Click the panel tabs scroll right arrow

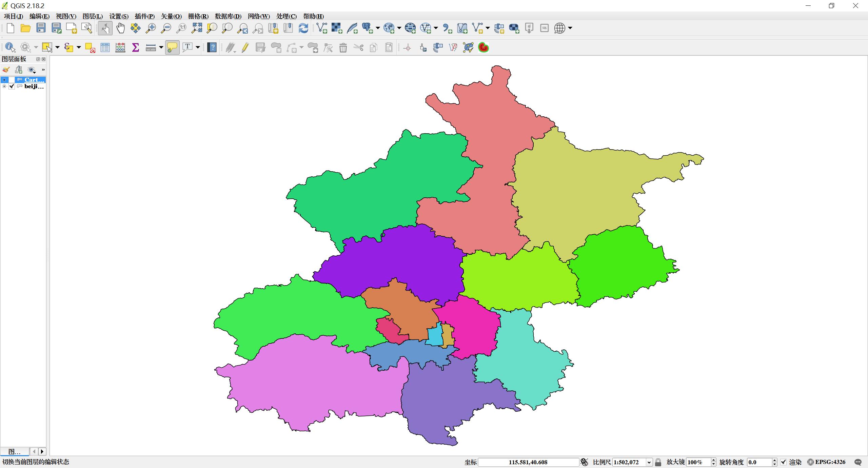[42, 452]
